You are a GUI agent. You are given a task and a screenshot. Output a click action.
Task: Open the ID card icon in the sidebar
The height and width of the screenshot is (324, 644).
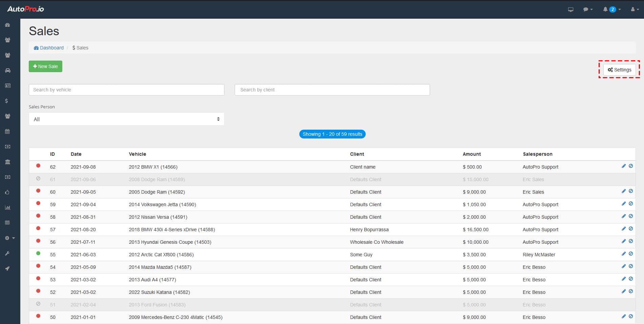7,86
